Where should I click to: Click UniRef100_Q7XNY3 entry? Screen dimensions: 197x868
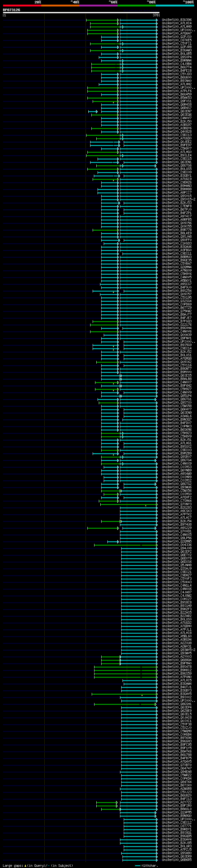point(177,504)
